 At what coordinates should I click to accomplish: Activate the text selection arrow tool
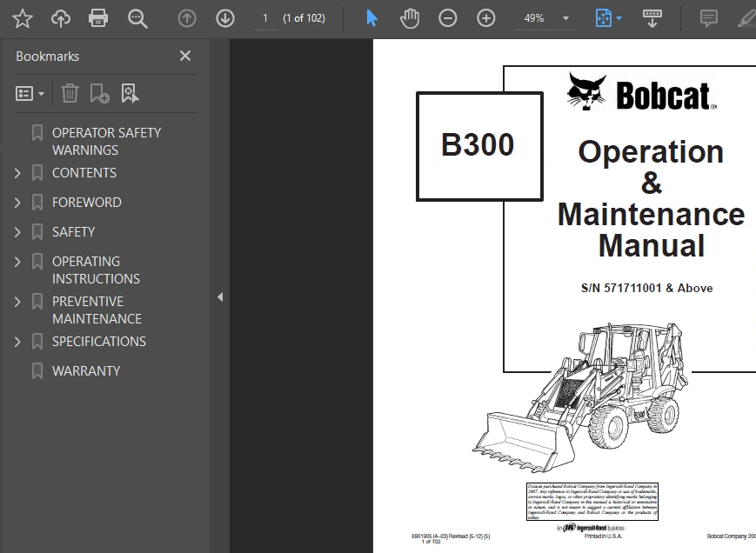pyautogui.click(x=371, y=17)
